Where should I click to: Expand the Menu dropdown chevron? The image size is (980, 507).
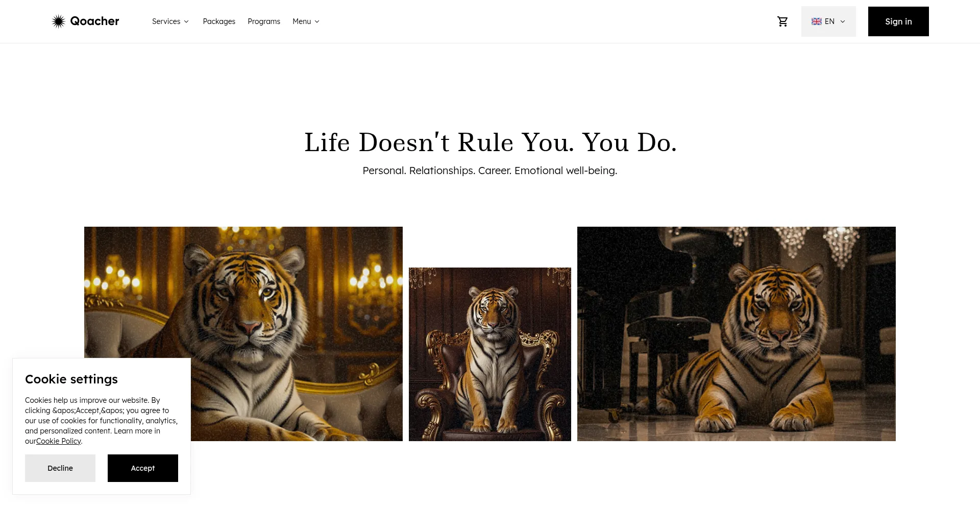[x=317, y=21]
